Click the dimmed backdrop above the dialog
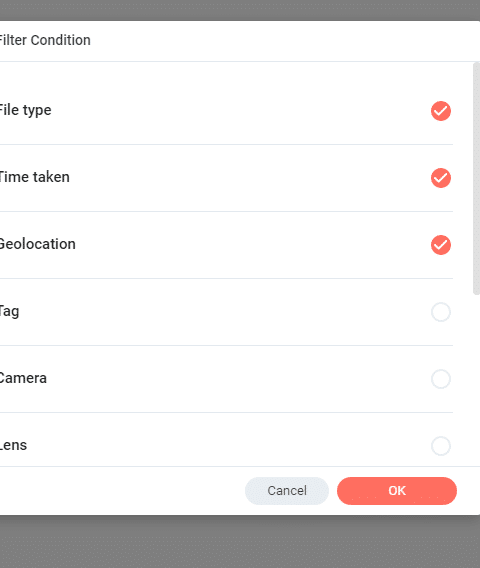 240,10
